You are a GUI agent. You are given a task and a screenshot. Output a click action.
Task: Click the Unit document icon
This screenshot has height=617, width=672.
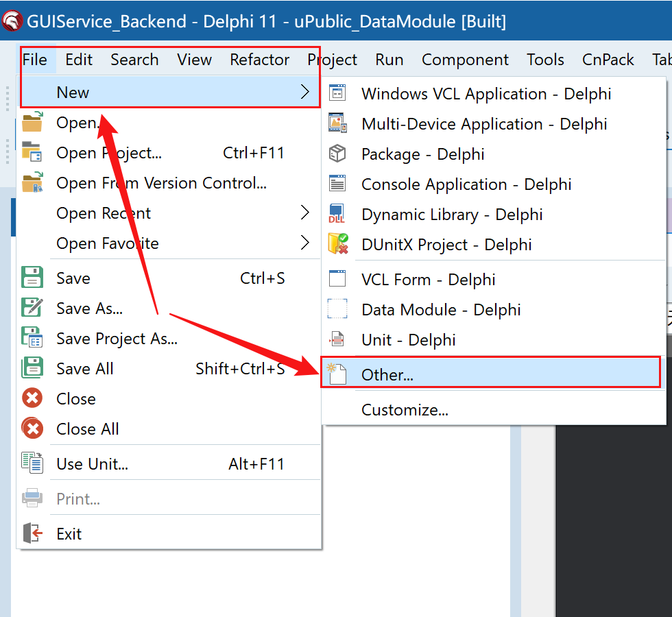click(x=337, y=339)
